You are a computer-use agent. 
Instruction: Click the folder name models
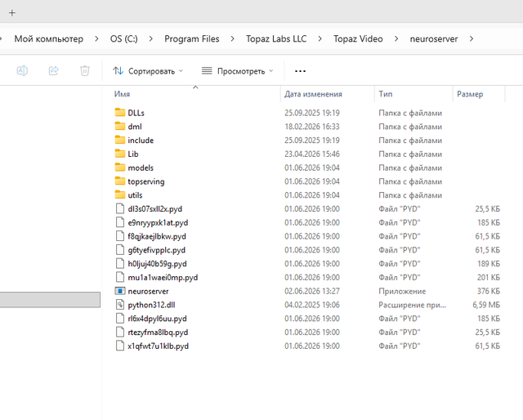[x=141, y=168]
